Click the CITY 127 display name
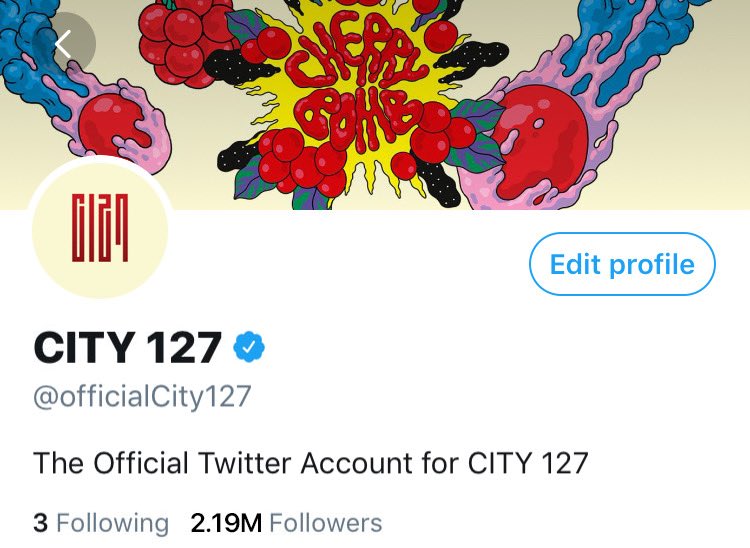The width and height of the screenshot is (750, 548). tap(127, 348)
